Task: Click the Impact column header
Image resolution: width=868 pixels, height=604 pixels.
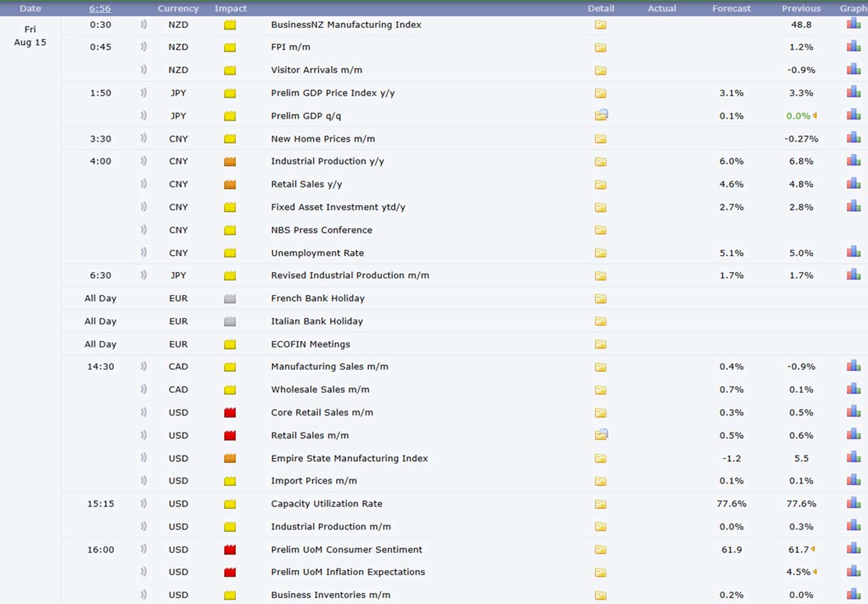Action: click(x=231, y=8)
